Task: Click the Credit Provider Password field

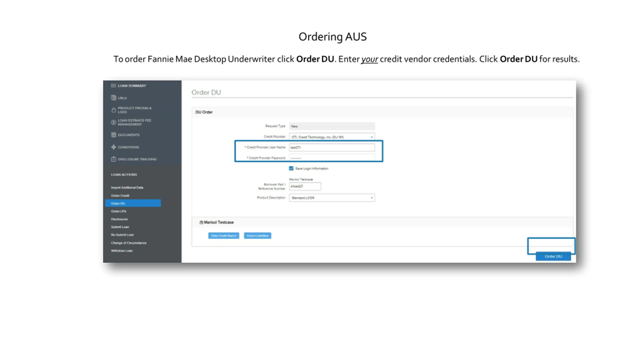Action: point(332,158)
